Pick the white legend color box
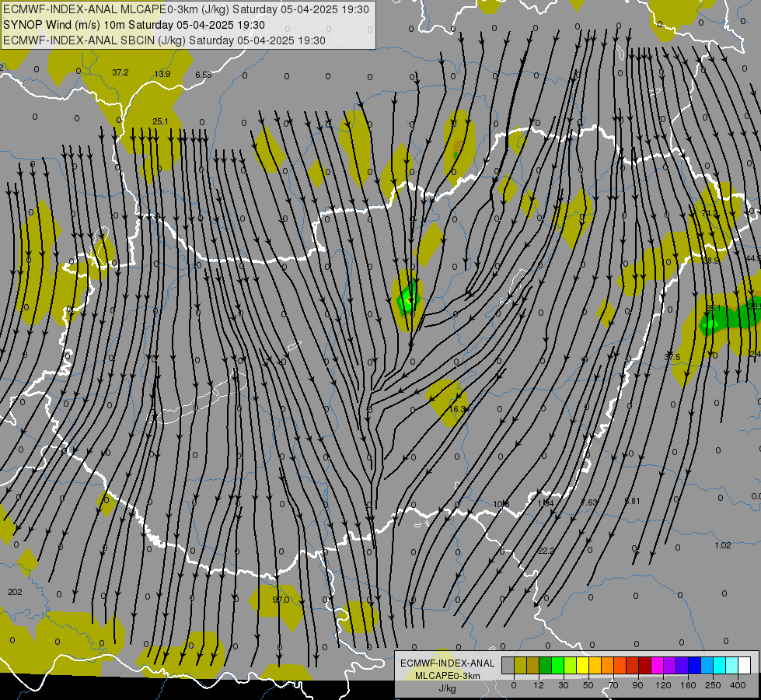The height and width of the screenshot is (700, 761). pyautogui.click(x=744, y=665)
